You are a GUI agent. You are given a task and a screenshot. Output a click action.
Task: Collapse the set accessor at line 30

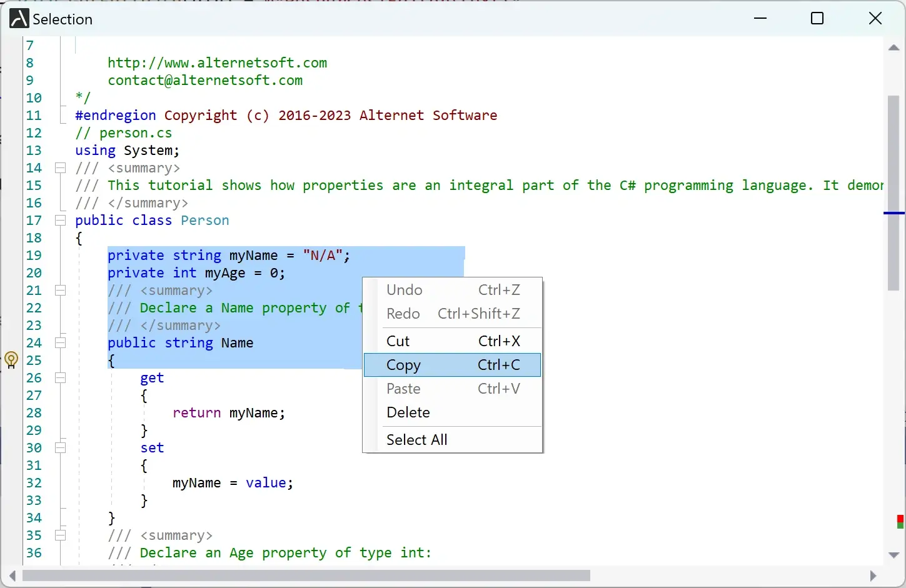[61, 447]
